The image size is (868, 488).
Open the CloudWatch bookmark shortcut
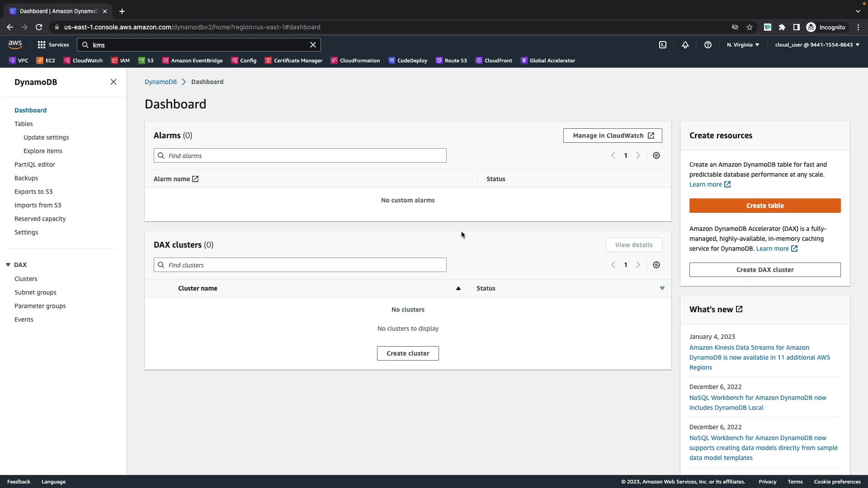click(x=83, y=61)
